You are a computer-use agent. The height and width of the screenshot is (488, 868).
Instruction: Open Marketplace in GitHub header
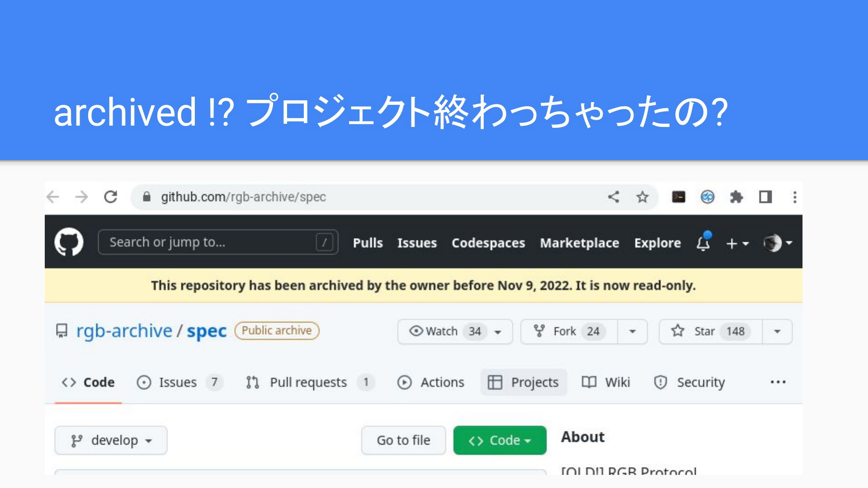click(x=580, y=243)
